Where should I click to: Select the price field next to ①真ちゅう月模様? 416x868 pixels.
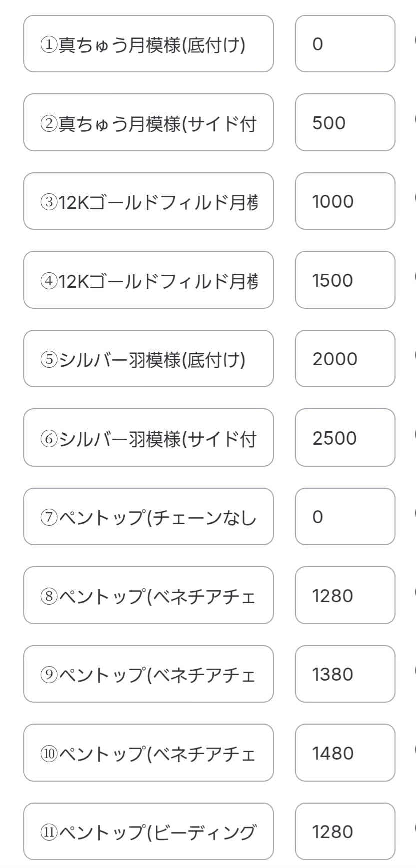coord(345,44)
